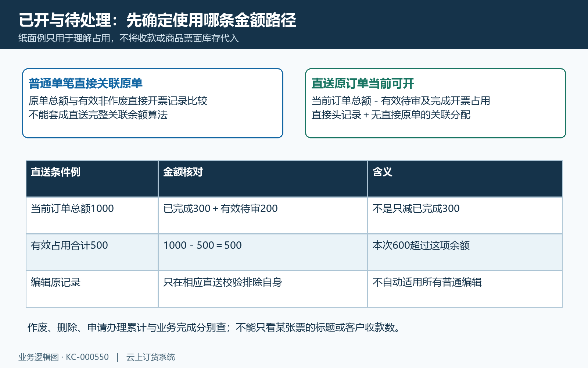Viewport: 588px width, 368px height.
Task: Select cell 编辑原记录
Action: (92, 289)
